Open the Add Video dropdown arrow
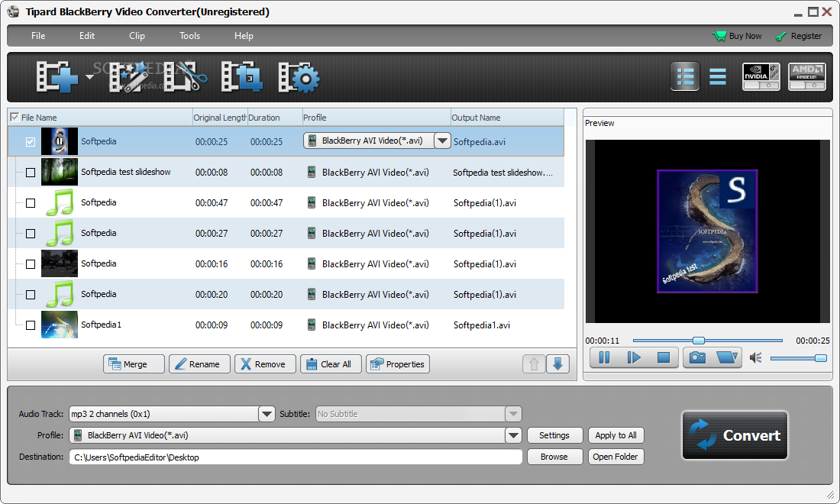The height and width of the screenshot is (504, 840). (x=89, y=77)
